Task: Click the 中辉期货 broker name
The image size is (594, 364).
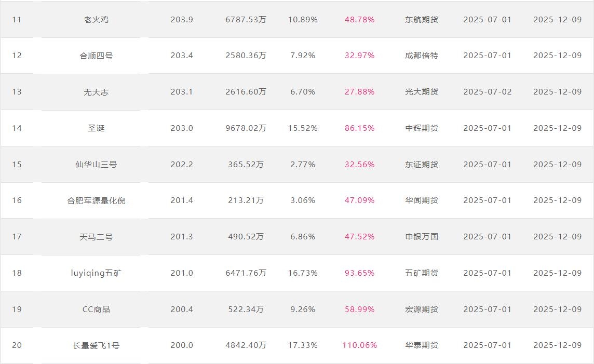Action: click(x=422, y=128)
